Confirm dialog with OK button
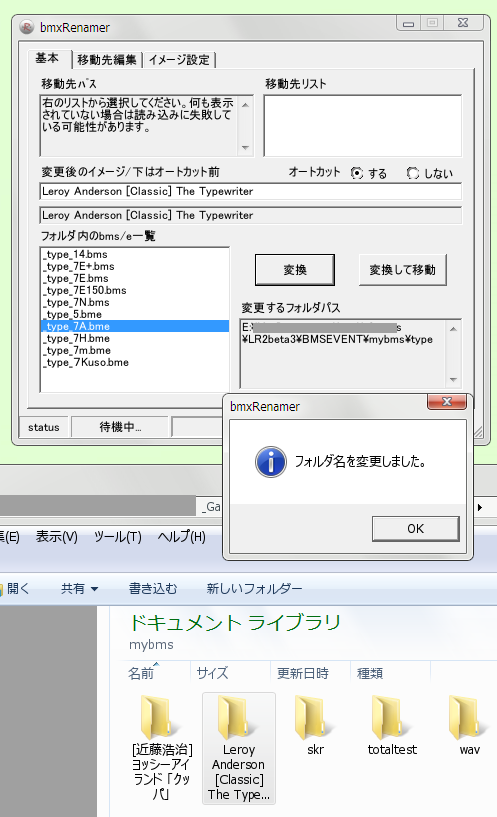The width and height of the screenshot is (497, 817). pos(416,529)
